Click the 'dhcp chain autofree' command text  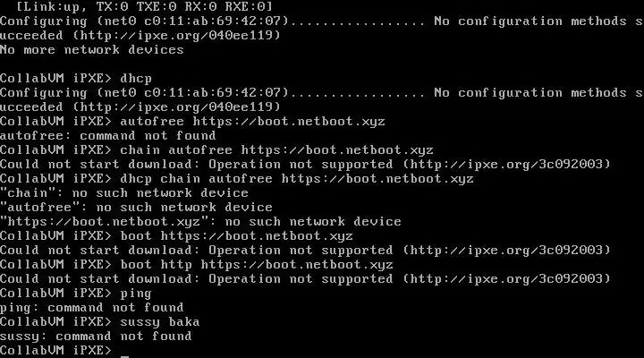[196, 178]
